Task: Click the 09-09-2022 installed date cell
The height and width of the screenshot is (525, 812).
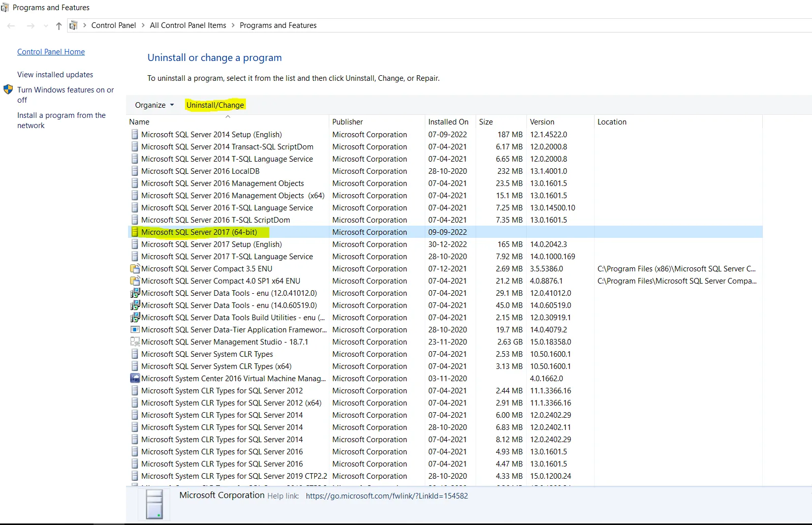Action: pyautogui.click(x=448, y=232)
